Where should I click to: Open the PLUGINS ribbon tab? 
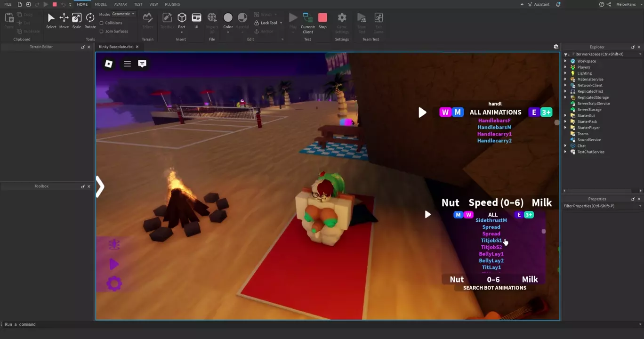point(172,4)
